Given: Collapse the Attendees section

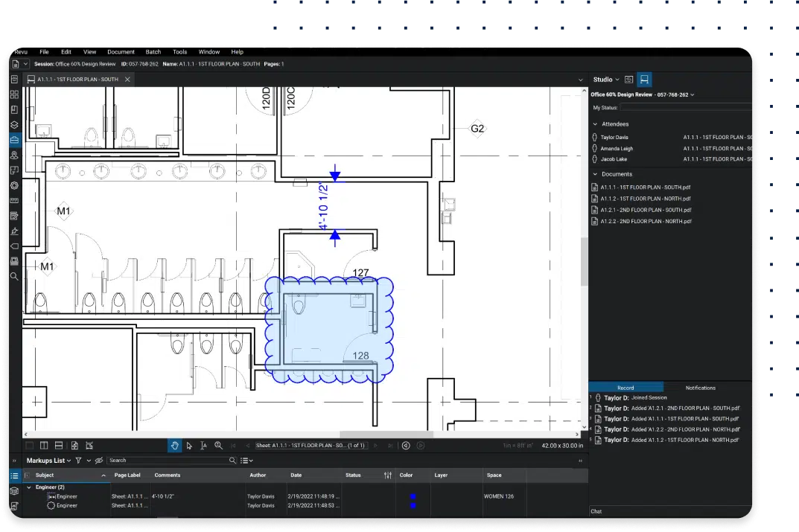Looking at the screenshot, I should 595,124.
